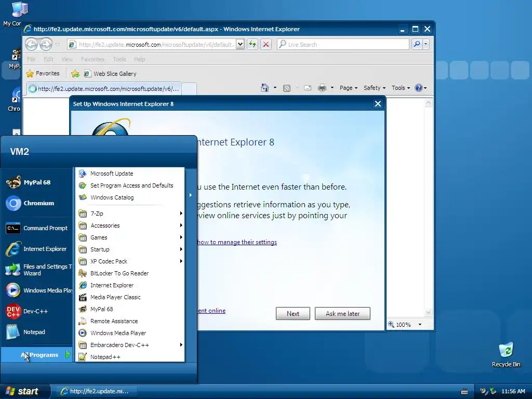This screenshot has width=532, height=399.
Task: Expand the 7-Zip programs folder
Action: click(x=130, y=214)
